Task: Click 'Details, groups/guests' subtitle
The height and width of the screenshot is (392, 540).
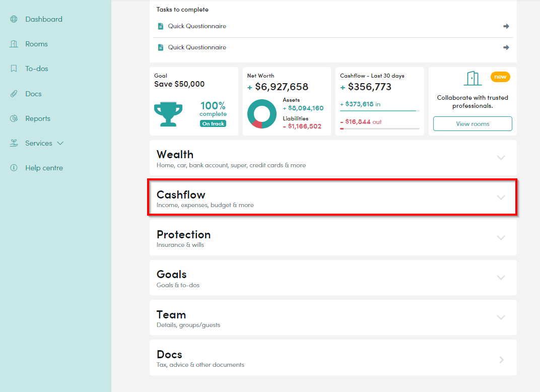Action: (188, 325)
